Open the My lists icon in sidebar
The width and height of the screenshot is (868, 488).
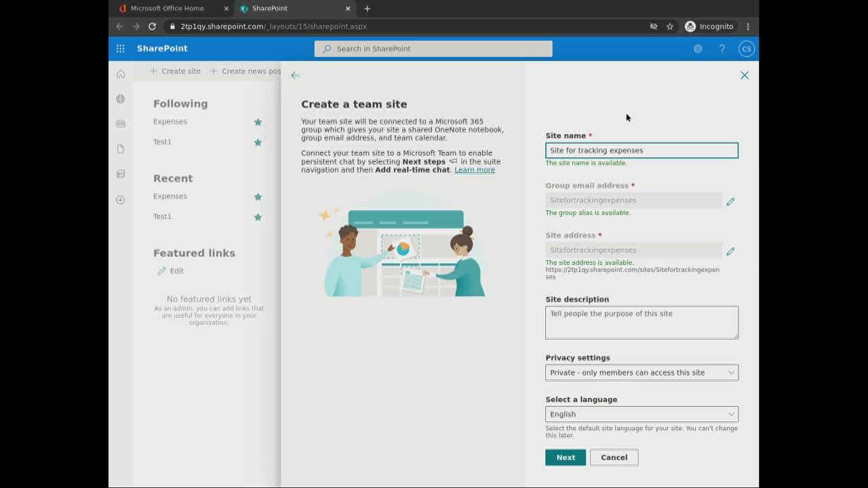[x=121, y=174]
